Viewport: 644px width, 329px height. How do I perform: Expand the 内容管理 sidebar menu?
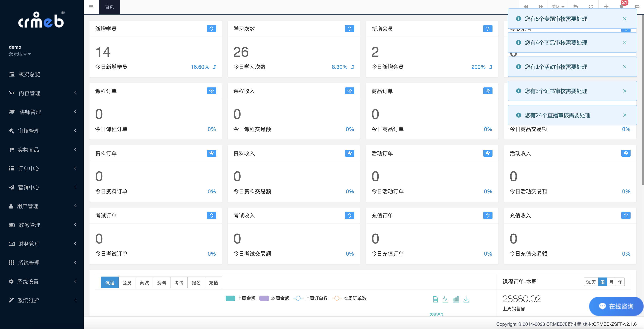[42, 93]
